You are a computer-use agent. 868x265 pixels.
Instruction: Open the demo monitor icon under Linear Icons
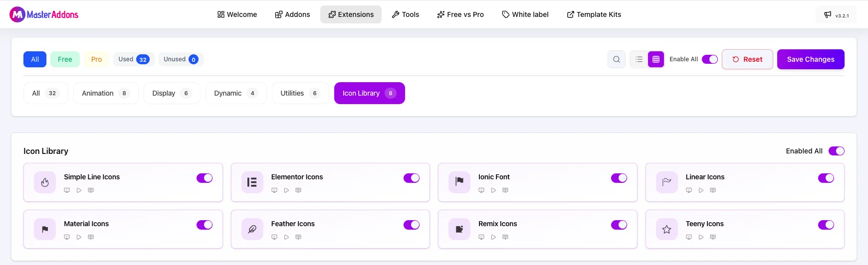[689, 190]
